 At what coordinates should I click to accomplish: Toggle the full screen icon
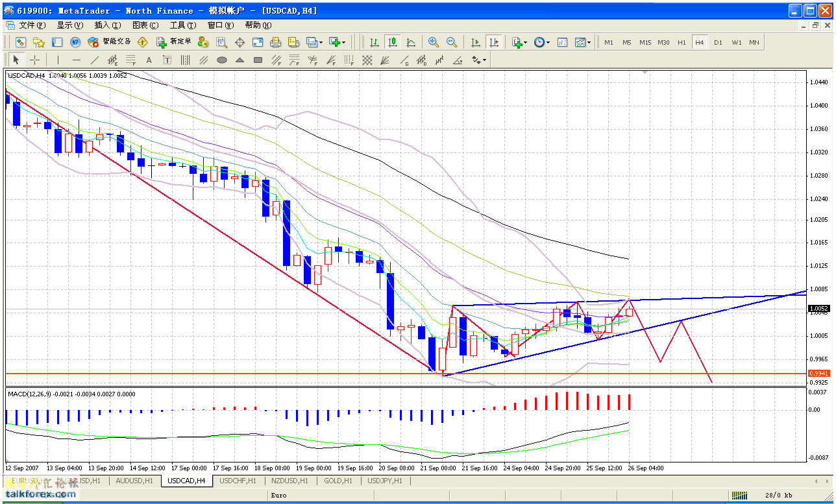pyautogui.click(x=258, y=42)
